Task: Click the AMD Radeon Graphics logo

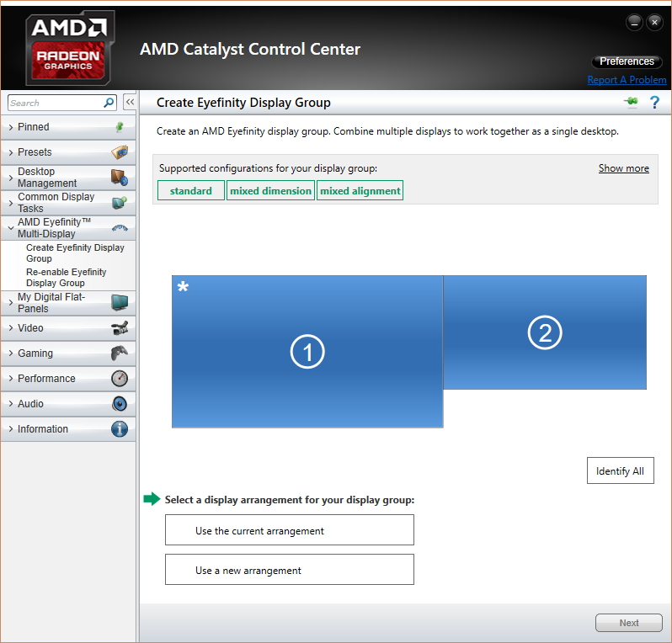Action: 70,47
